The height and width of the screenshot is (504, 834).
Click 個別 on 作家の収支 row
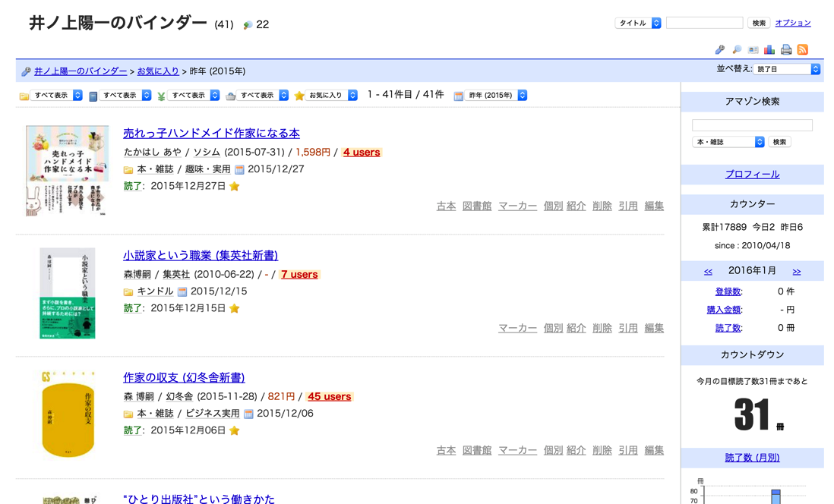click(553, 451)
